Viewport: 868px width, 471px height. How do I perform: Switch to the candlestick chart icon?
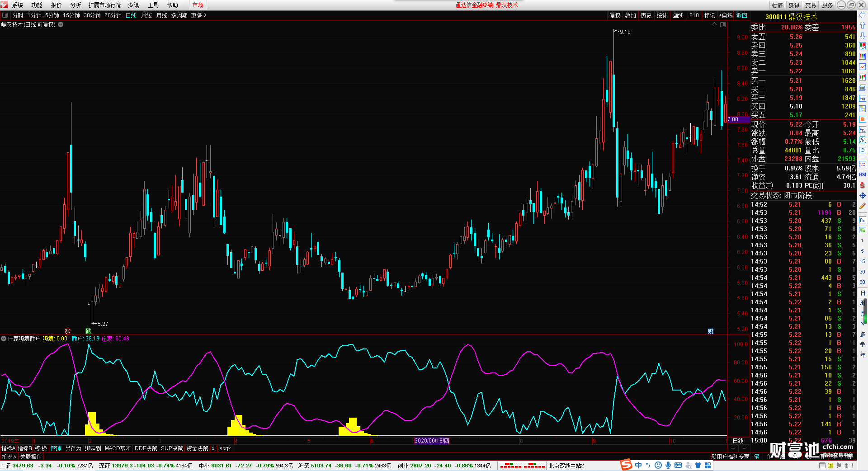point(863,77)
